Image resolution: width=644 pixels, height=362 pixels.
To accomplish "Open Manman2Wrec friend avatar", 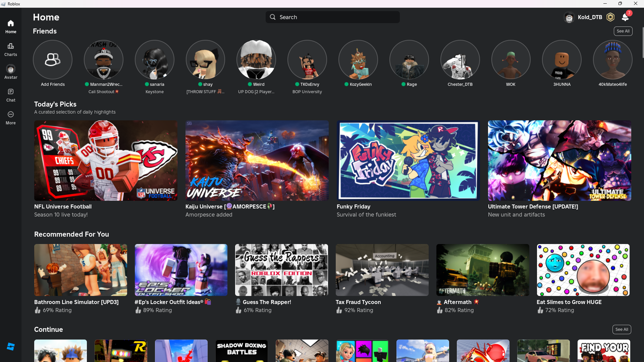I will [104, 60].
